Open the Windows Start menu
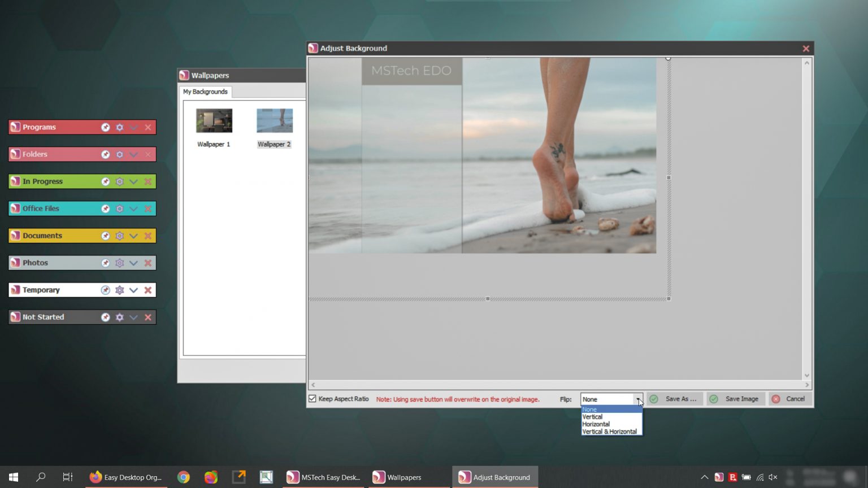The width and height of the screenshot is (868, 488). click(x=14, y=477)
